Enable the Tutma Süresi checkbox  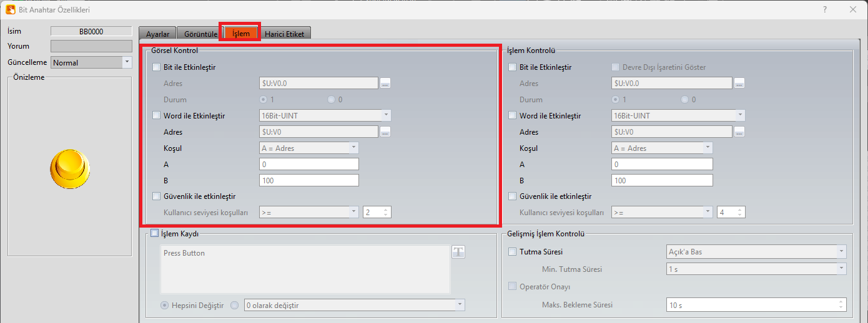[x=513, y=252]
